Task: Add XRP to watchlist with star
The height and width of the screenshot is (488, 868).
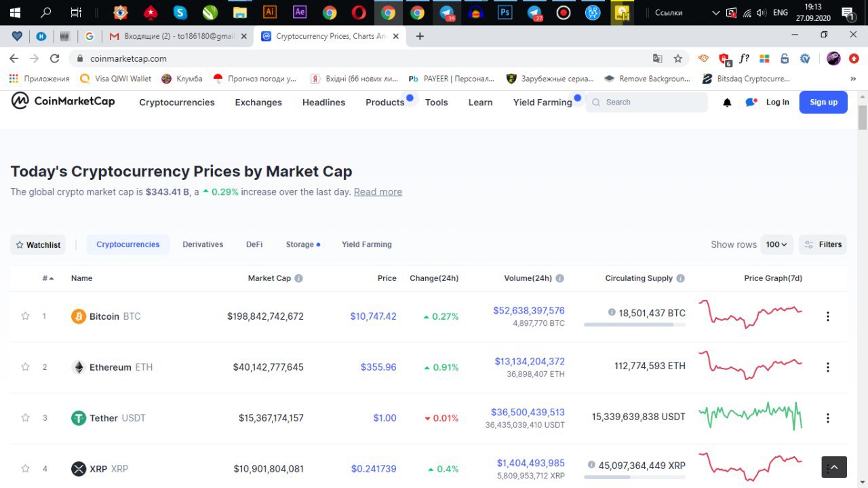Action: click(25, 468)
